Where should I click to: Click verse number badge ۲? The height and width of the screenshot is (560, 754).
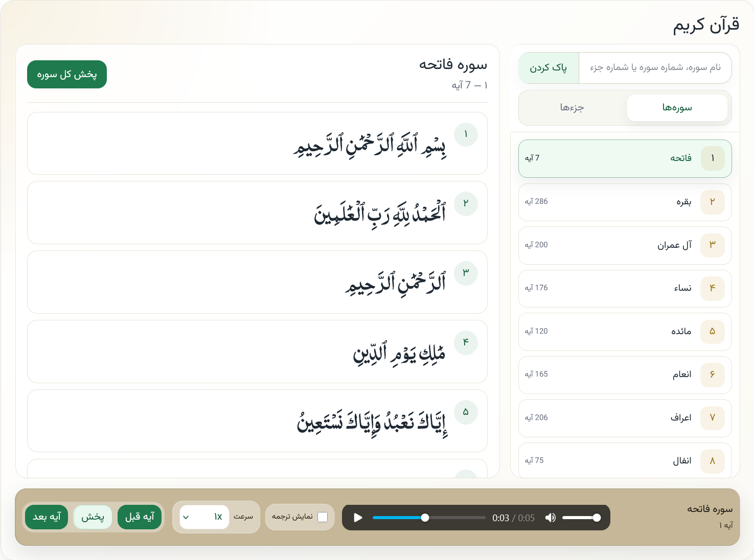[466, 203]
